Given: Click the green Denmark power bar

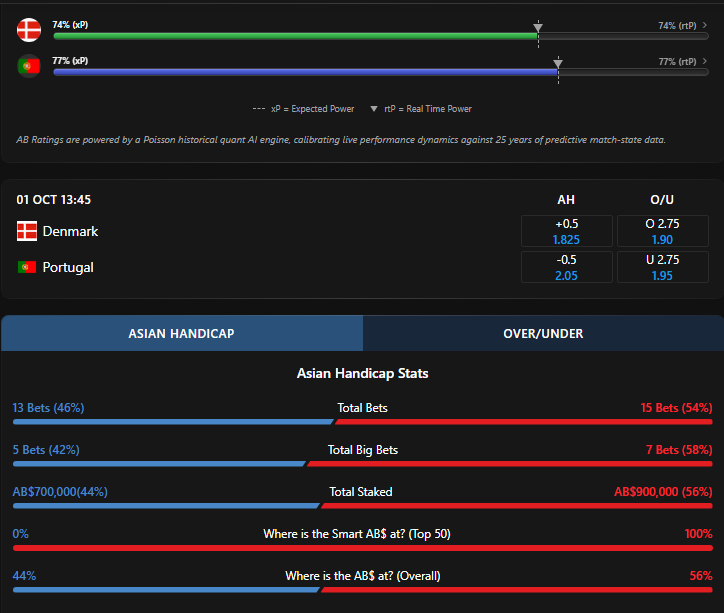Looking at the screenshot, I should point(296,36).
